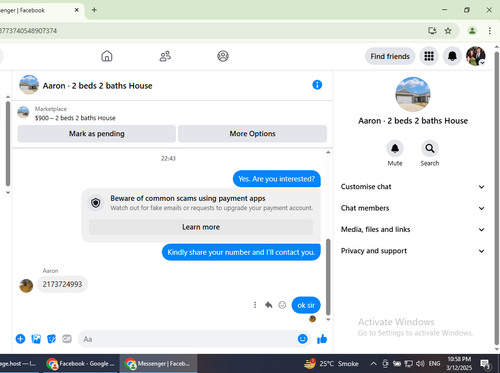The image size is (500, 373).
Task: Open Chrome profile icon
Action: [x=472, y=31]
